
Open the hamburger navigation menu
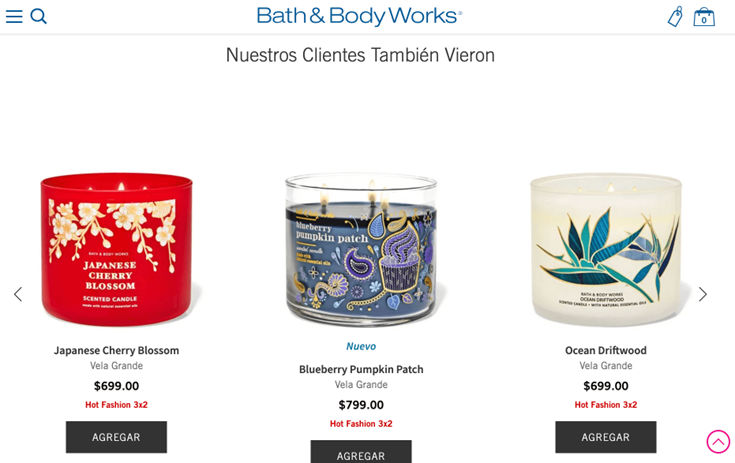[x=14, y=16]
